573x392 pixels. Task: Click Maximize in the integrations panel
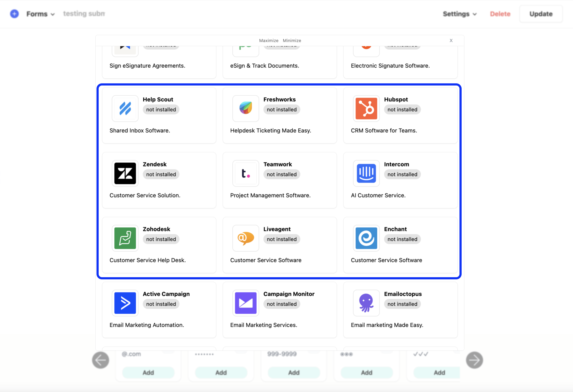tap(269, 41)
